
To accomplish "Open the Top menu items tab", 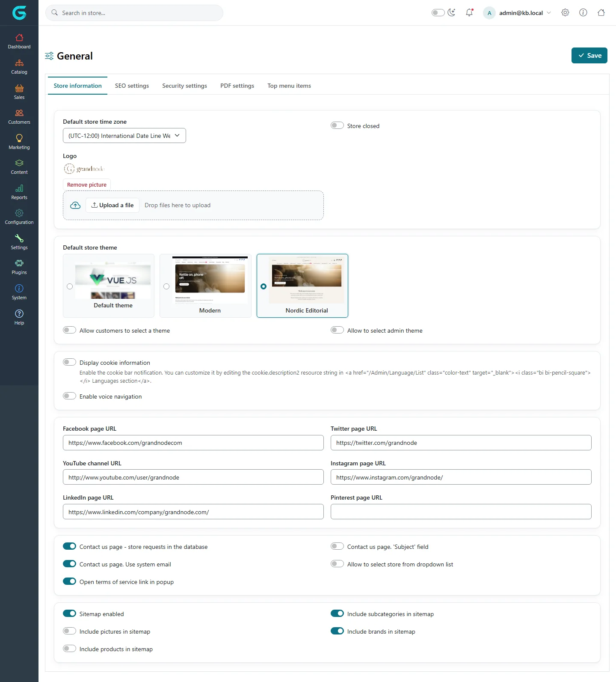I will [289, 86].
